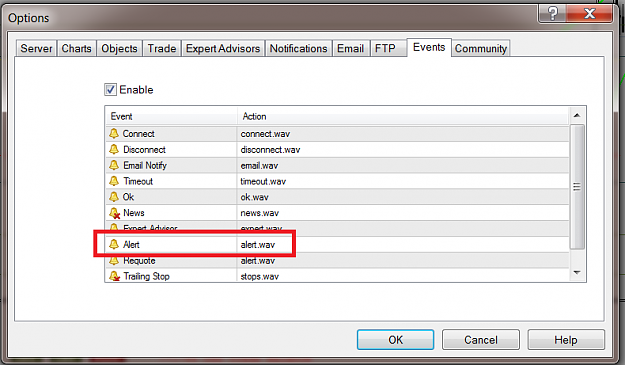Select the Alert event name

click(x=131, y=245)
